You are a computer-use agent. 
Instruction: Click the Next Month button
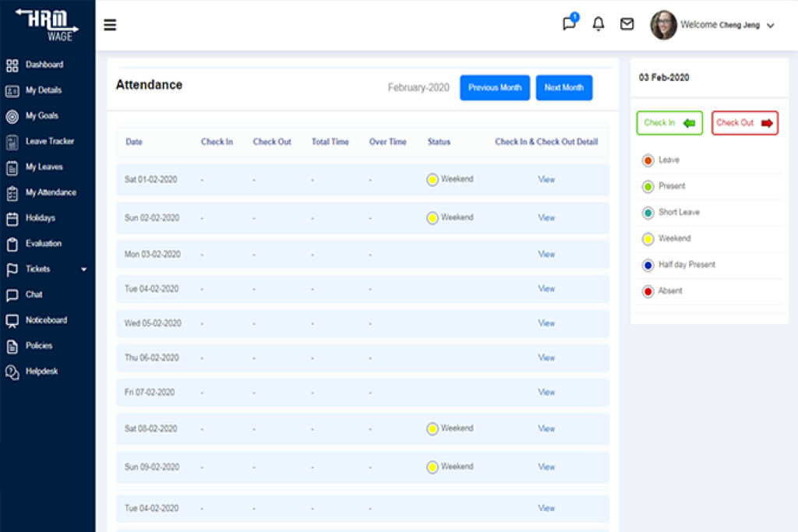pos(564,87)
